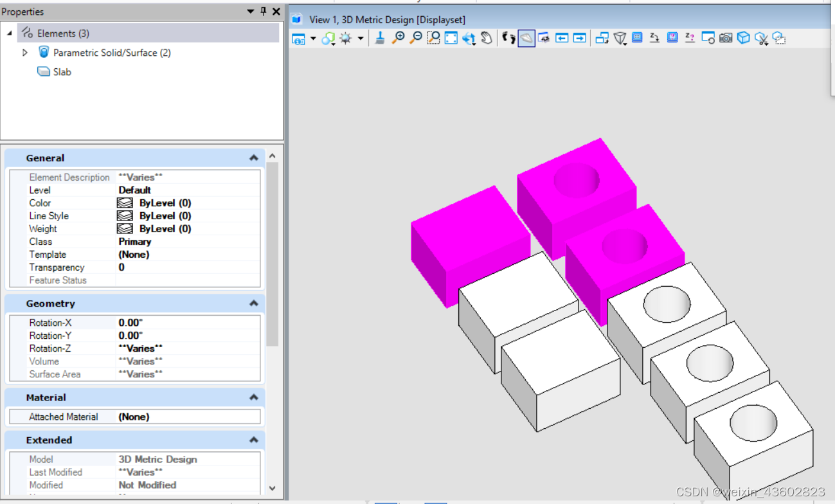
Task: Click the Level value Default
Action: pos(134,190)
